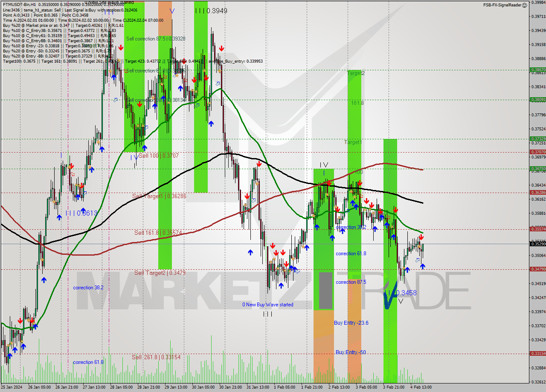
Task: Click the '30 Jan 21:00' time axis label
Action: pos(231,387)
